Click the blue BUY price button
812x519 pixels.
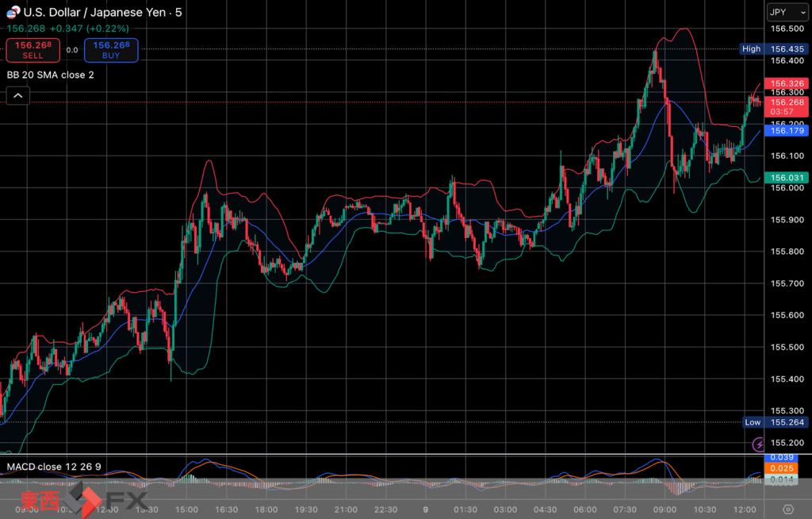[x=111, y=50]
